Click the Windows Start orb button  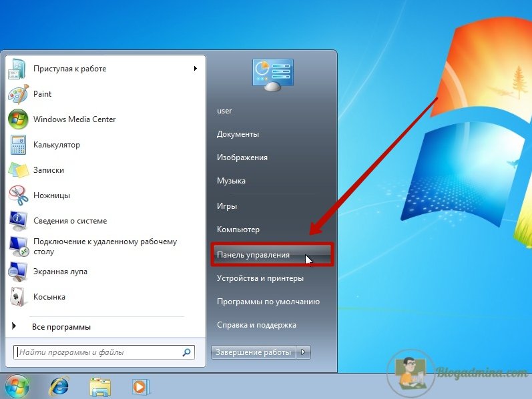point(18,386)
